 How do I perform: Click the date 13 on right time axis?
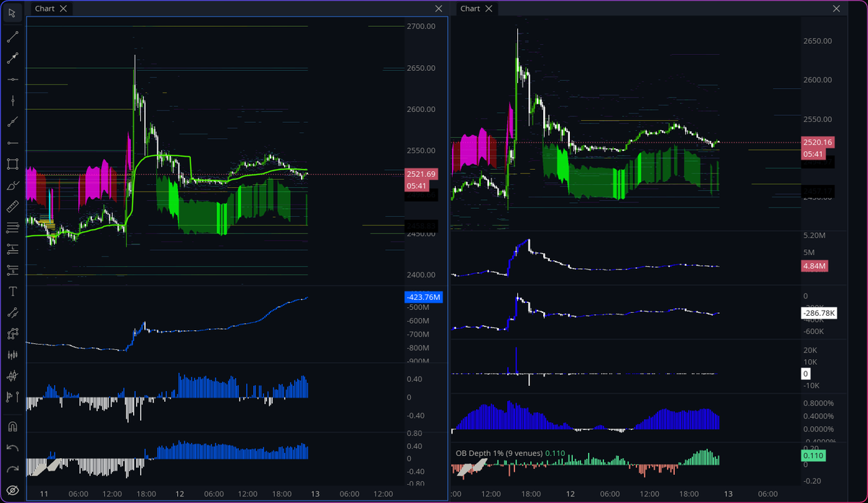[x=728, y=494]
